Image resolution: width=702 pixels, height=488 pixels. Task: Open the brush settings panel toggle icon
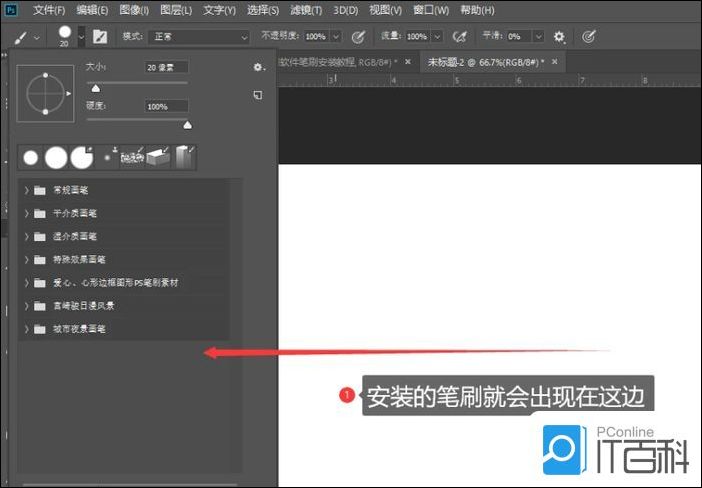pos(100,36)
